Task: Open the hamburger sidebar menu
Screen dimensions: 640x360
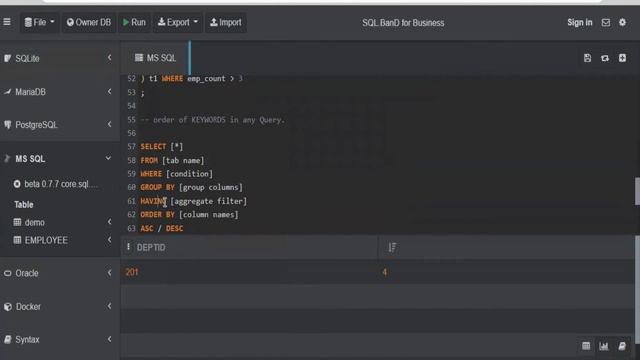Action: [x=7, y=22]
